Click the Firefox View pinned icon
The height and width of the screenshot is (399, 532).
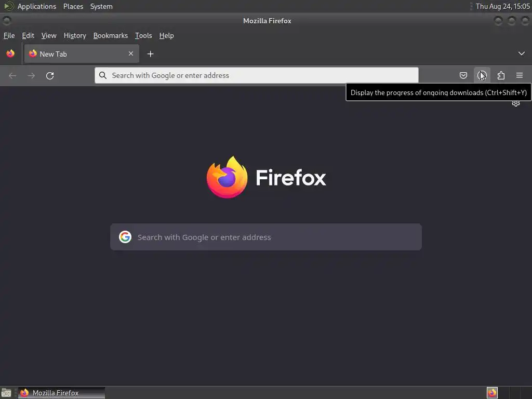(10, 54)
